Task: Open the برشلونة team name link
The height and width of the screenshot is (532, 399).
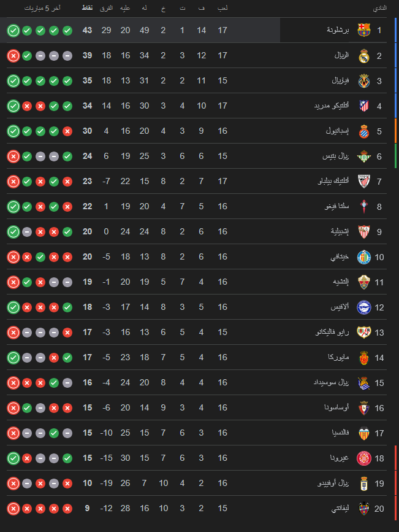Action: pyautogui.click(x=338, y=30)
